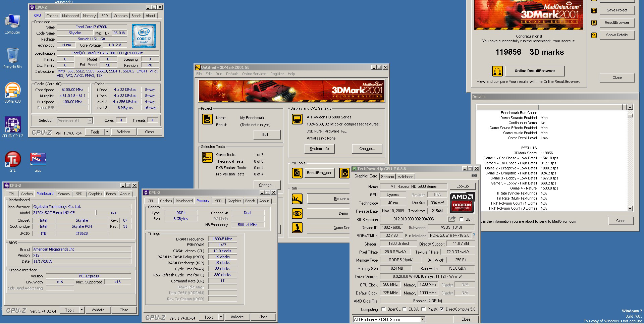Click the Selected Tests checklist icon

pos(207,157)
